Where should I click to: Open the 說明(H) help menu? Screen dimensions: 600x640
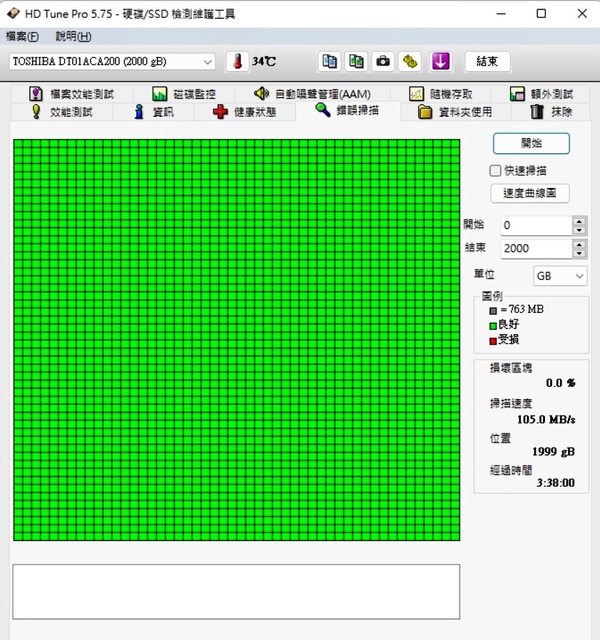click(x=73, y=36)
